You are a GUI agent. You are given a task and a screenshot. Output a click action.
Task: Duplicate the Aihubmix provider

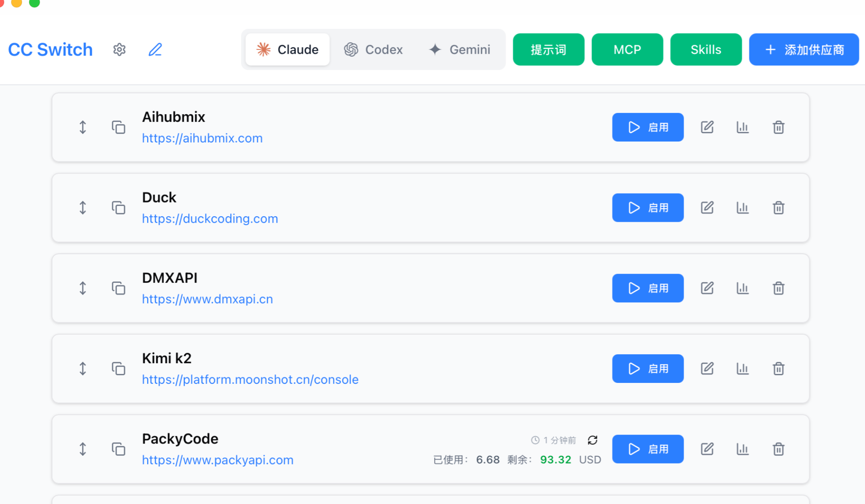(118, 127)
